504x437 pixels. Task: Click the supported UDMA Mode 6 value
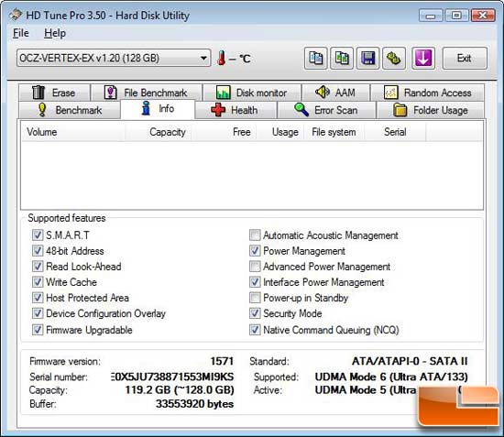click(391, 377)
